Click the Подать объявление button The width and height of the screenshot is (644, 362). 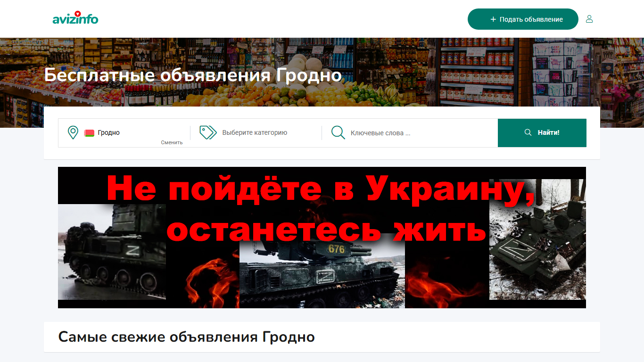tap(523, 19)
